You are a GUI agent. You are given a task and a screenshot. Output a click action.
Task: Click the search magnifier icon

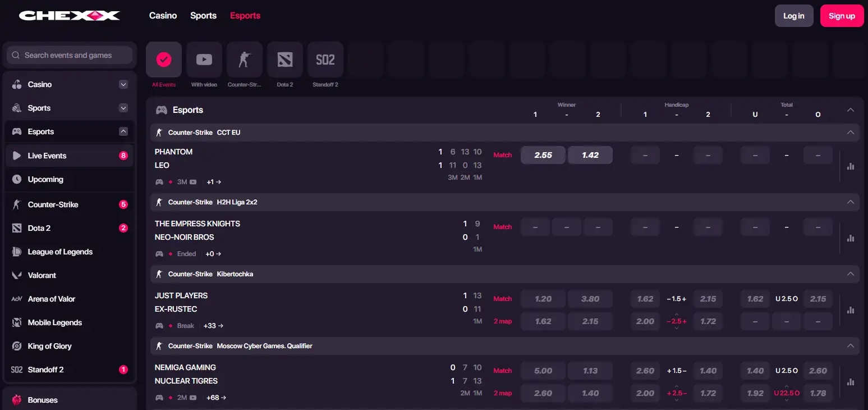point(16,55)
